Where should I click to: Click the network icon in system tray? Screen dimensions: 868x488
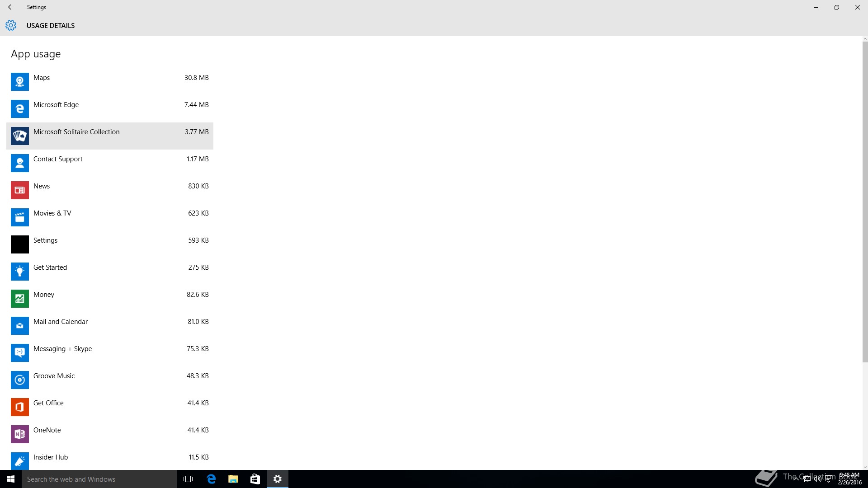807,479
